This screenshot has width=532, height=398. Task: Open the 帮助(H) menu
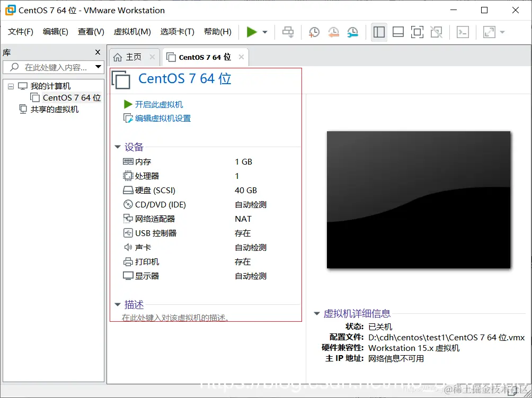click(218, 32)
